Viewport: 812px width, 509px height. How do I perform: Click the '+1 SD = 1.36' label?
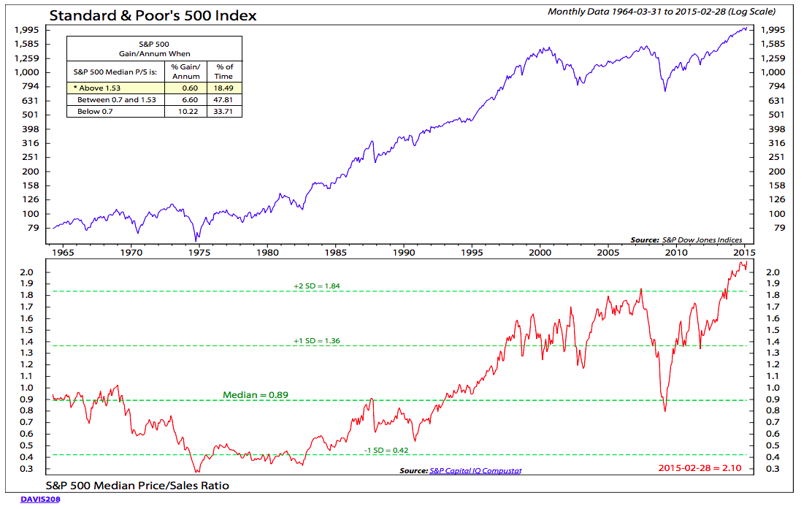(x=316, y=340)
